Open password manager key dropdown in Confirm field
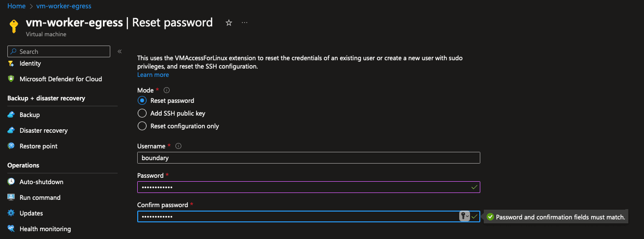 coord(464,216)
